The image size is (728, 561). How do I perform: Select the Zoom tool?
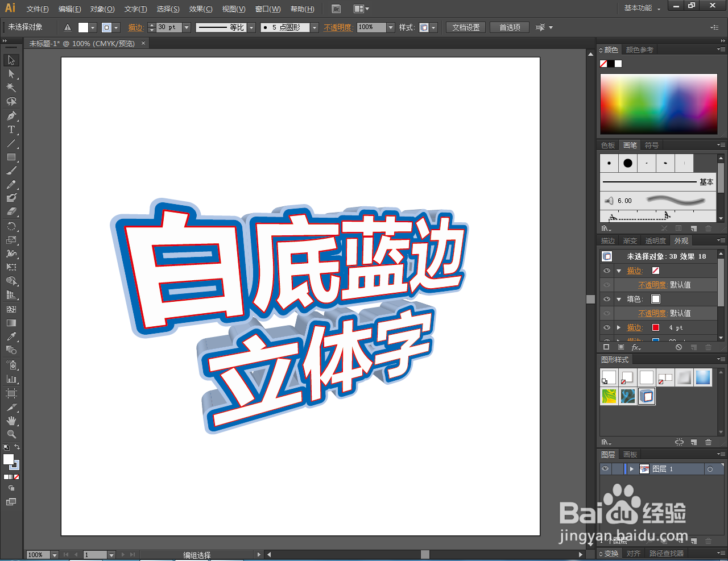(x=10, y=434)
